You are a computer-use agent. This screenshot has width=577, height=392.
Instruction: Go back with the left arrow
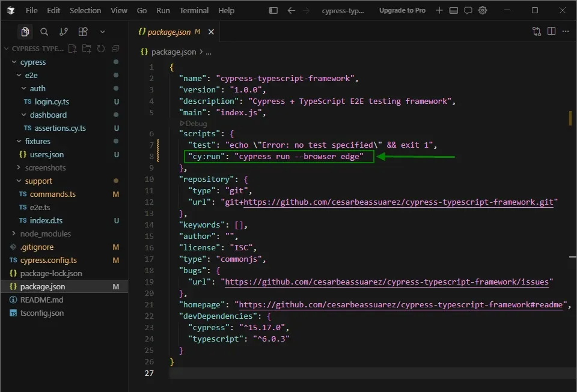[291, 10]
